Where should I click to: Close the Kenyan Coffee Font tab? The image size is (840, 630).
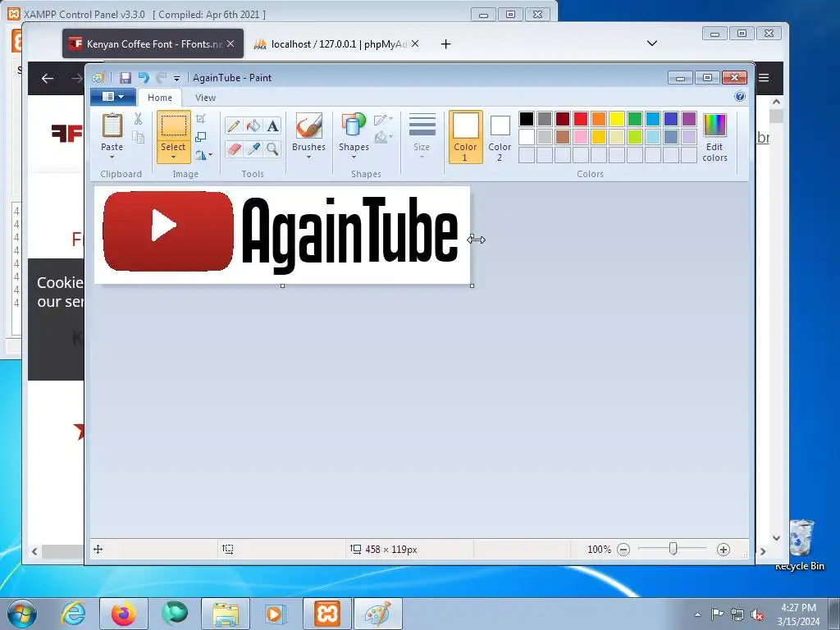coord(231,44)
